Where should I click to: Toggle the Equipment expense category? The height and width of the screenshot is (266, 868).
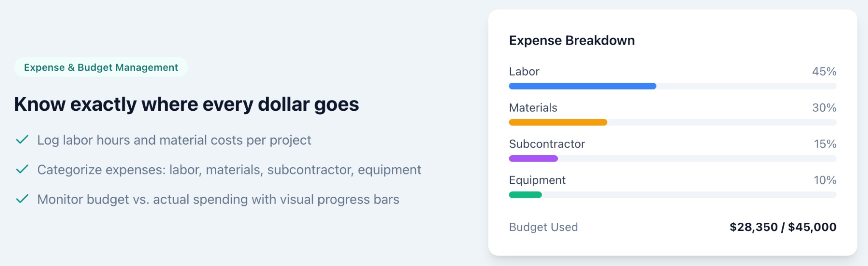[537, 180]
